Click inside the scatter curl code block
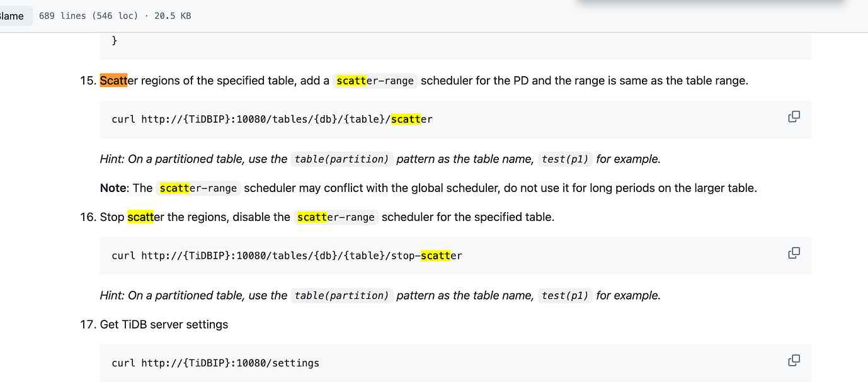Image resolution: width=868 pixels, height=389 pixels. (x=271, y=119)
